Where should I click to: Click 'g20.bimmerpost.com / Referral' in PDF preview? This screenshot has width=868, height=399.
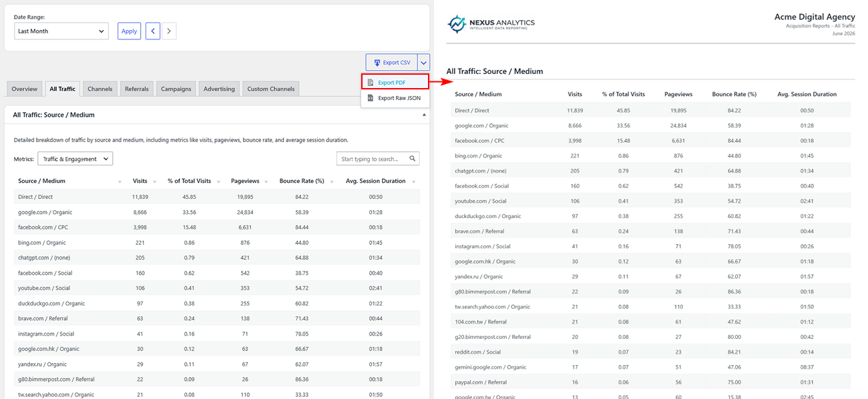pyautogui.click(x=493, y=337)
